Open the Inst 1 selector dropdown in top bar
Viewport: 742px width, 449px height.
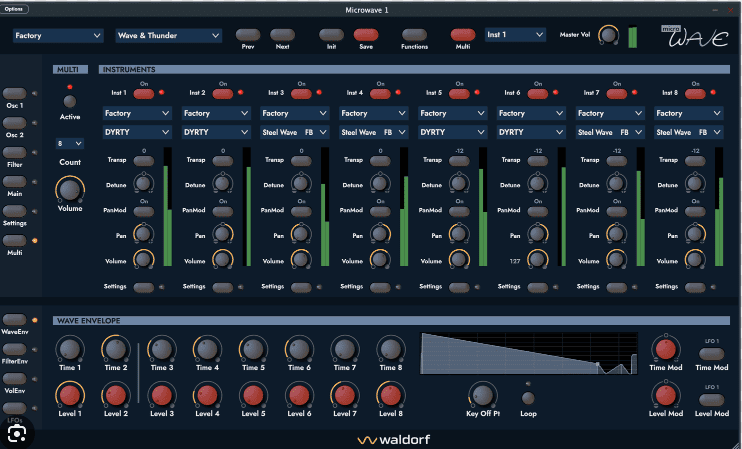[515, 35]
